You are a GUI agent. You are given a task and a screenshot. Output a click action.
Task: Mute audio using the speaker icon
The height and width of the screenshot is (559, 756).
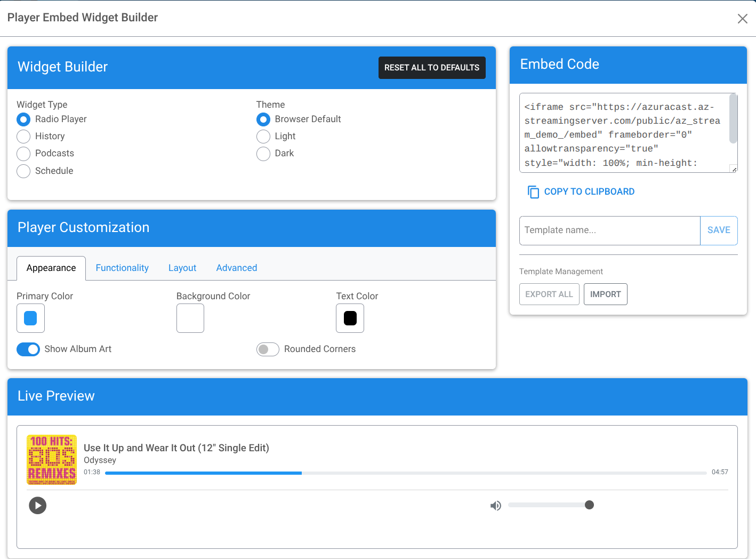pyautogui.click(x=496, y=506)
